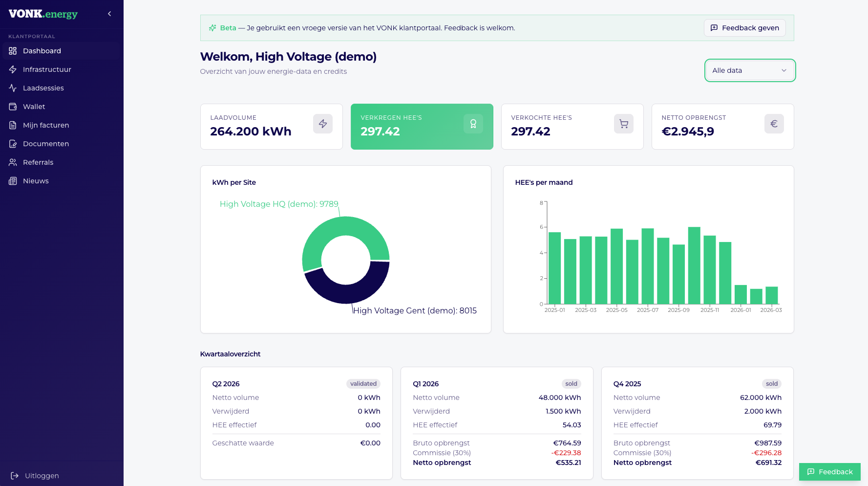868x486 pixels.
Task: Click the Wallet icon in sidebar
Action: pos(13,107)
